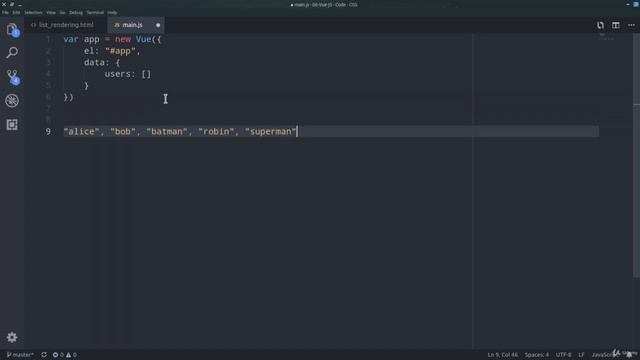The width and height of the screenshot is (640, 360).
Task: Place cursor inside users: [] brackets
Action: pos(146,74)
